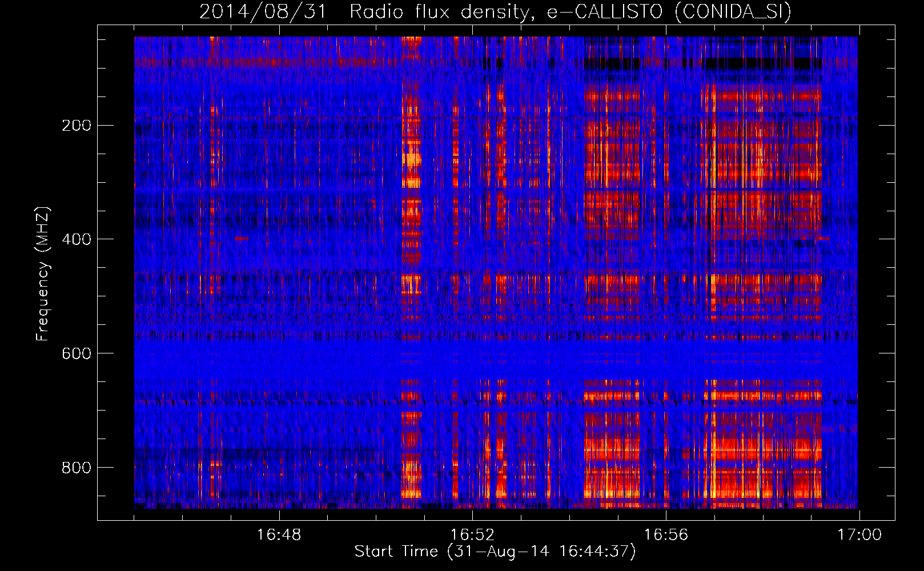The height and width of the screenshot is (571, 924).
Task: Click the 'Start Time (31-Aug-14 16:44:37)' label
Action: (x=495, y=552)
